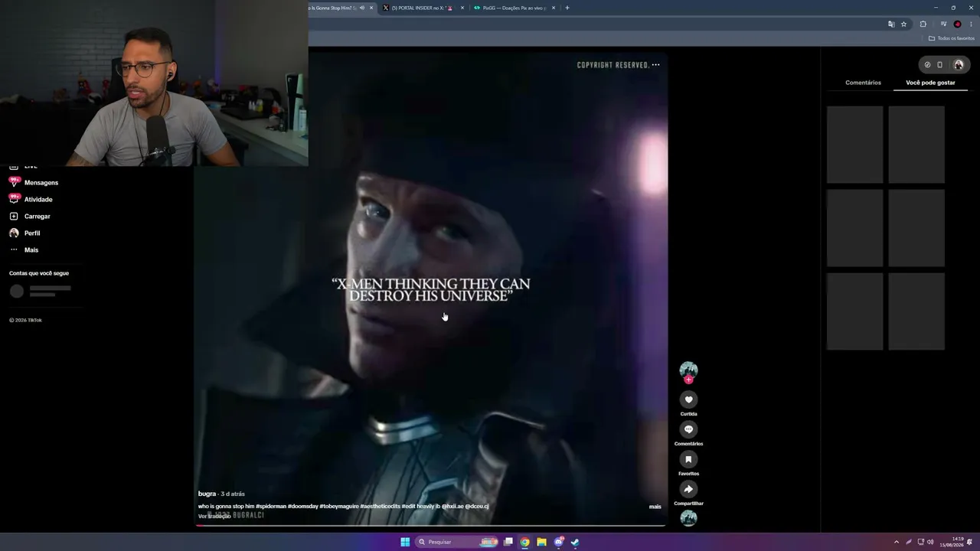
Task: Expand caption with the mais link
Action: (x=655, y=507)
